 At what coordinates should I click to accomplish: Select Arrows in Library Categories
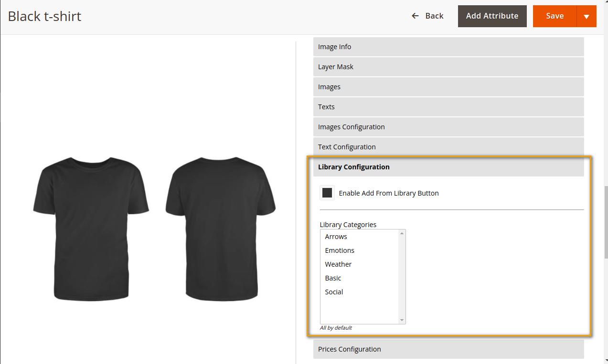click(x=359, y=237)
